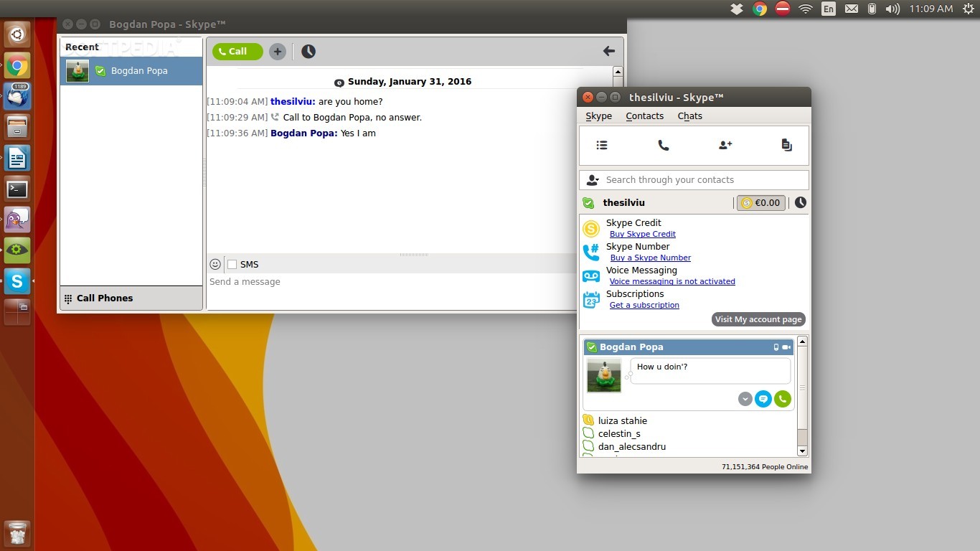View call history with the clock icon

[800, 202]
